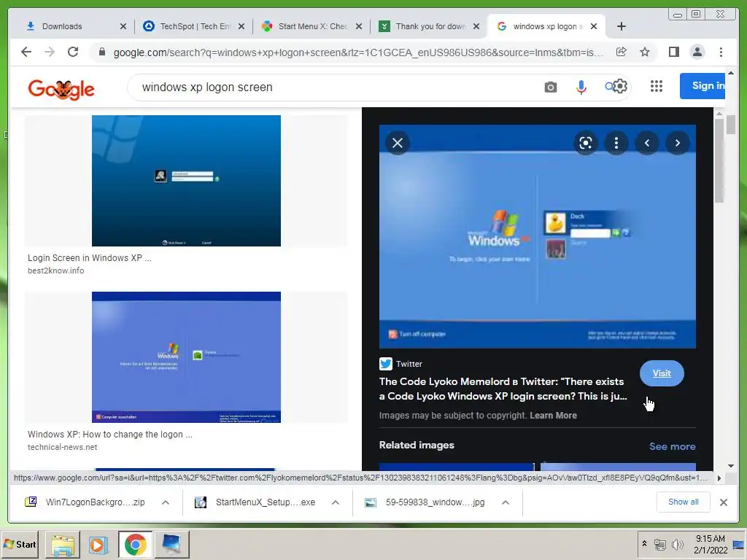The image size is (747, 560).
Task: Reload the current page
Action: [73, 52]
